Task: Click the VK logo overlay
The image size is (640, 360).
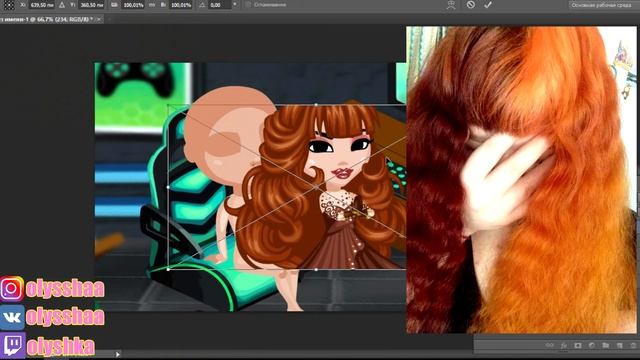Action: pos(12,317)
